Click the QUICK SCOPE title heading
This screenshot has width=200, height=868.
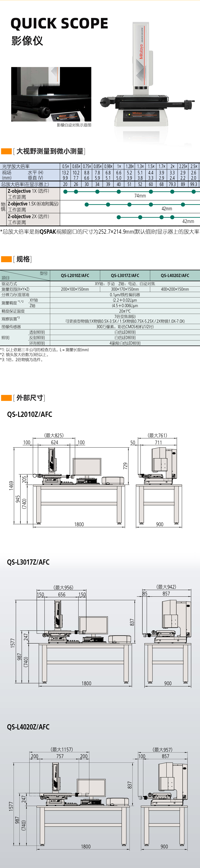pyautogui.click(x=59, y=24)
